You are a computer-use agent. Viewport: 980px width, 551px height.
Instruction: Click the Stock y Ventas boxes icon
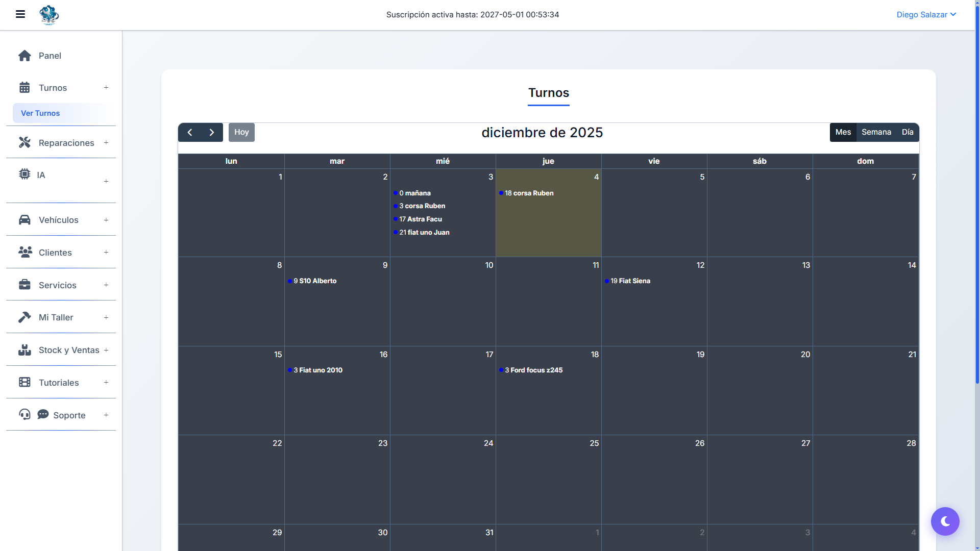pyautogui.click(x=24, y=350)
